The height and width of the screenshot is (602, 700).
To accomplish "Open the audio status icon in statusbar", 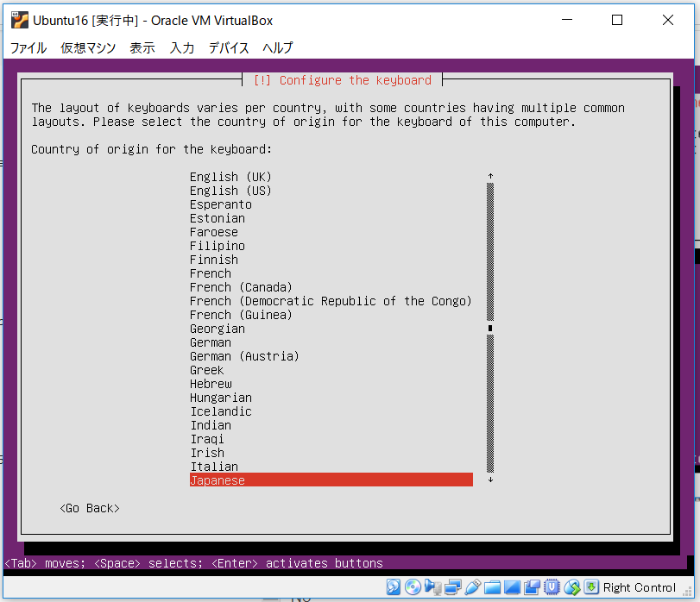I will tap(432, 587).
